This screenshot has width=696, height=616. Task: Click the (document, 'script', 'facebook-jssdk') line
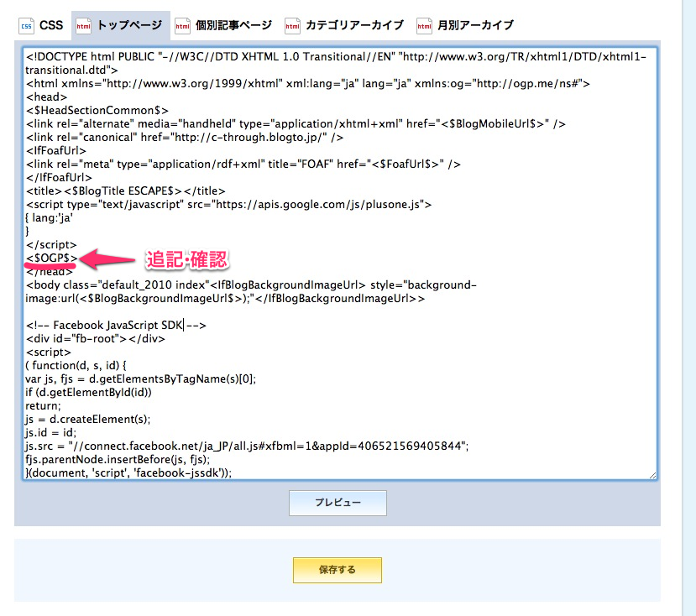(x=128, y=472)
